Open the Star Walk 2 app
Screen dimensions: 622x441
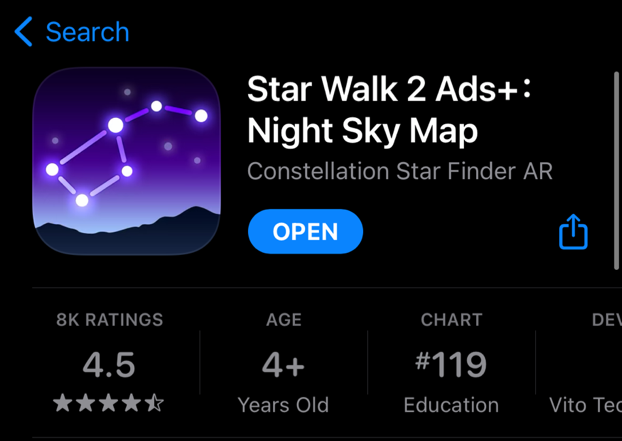coord(305,232)
